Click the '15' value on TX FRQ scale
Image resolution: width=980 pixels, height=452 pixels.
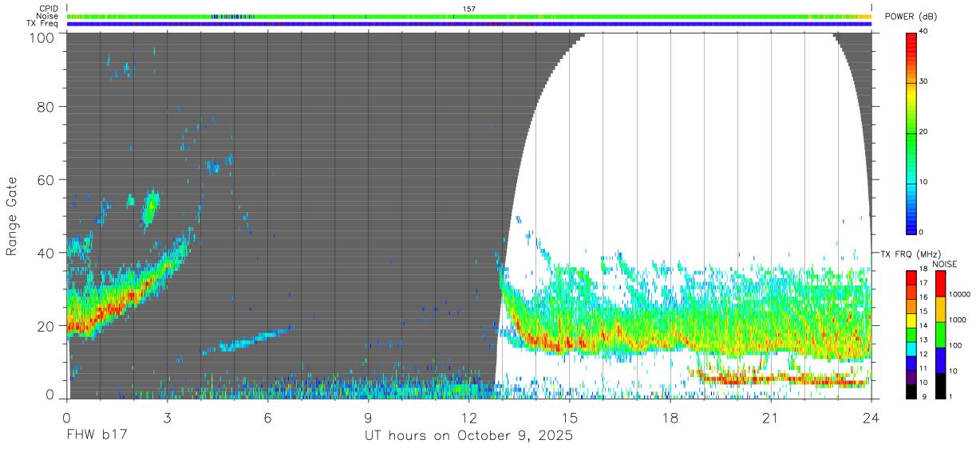click(x=924, y=312)
